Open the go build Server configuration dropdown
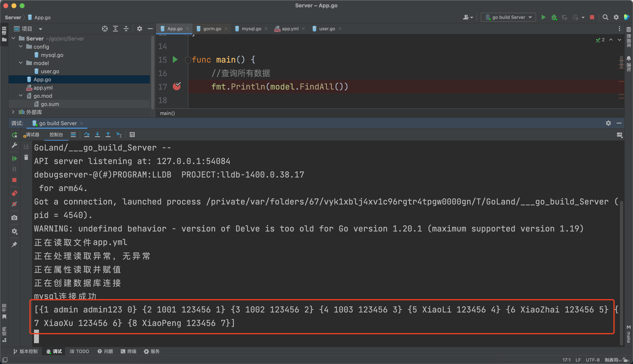Screen dimensions: 633x364 point(508,17)
